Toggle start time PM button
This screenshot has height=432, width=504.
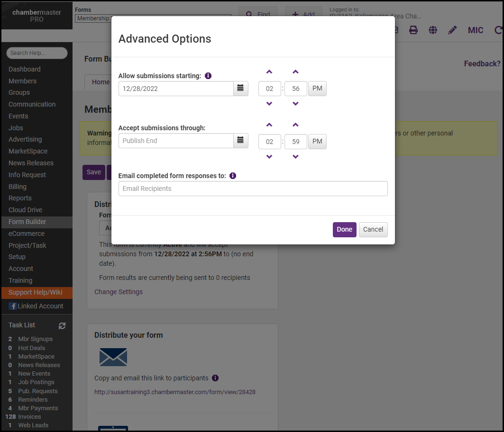[317, 89]
